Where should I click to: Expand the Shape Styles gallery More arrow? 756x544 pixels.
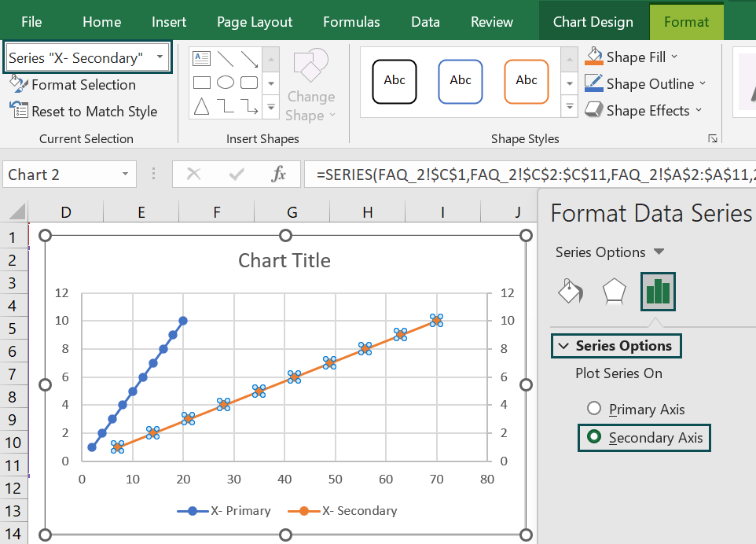click(570, 107)
